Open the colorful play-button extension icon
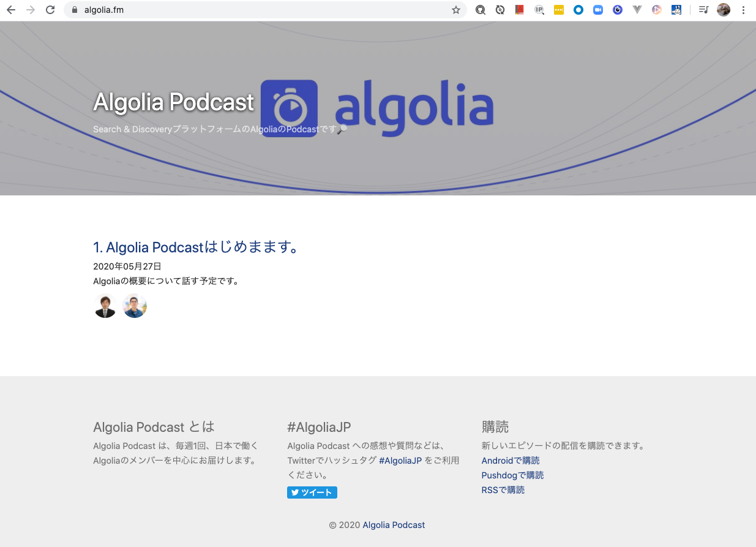Screen dimensions: 756x547 point(657,10)
